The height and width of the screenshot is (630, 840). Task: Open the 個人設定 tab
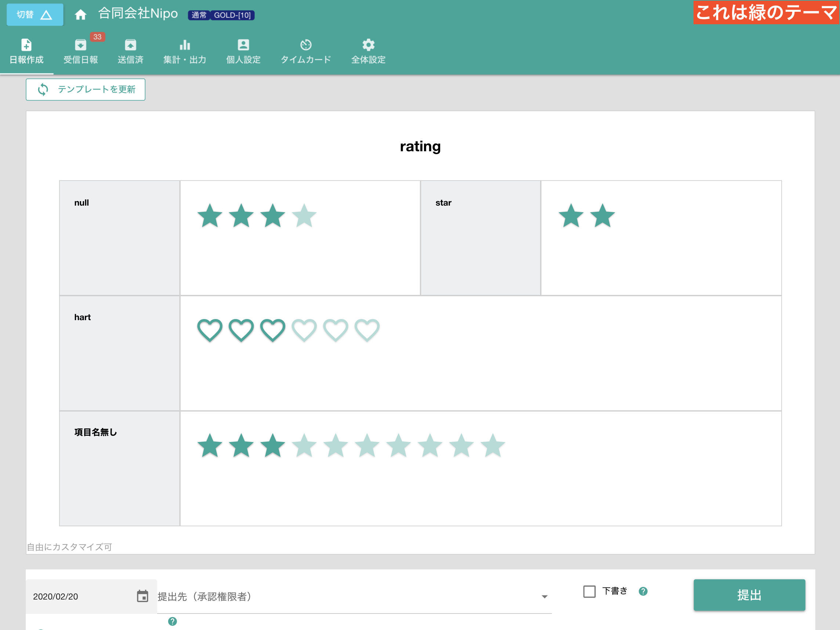243,52
